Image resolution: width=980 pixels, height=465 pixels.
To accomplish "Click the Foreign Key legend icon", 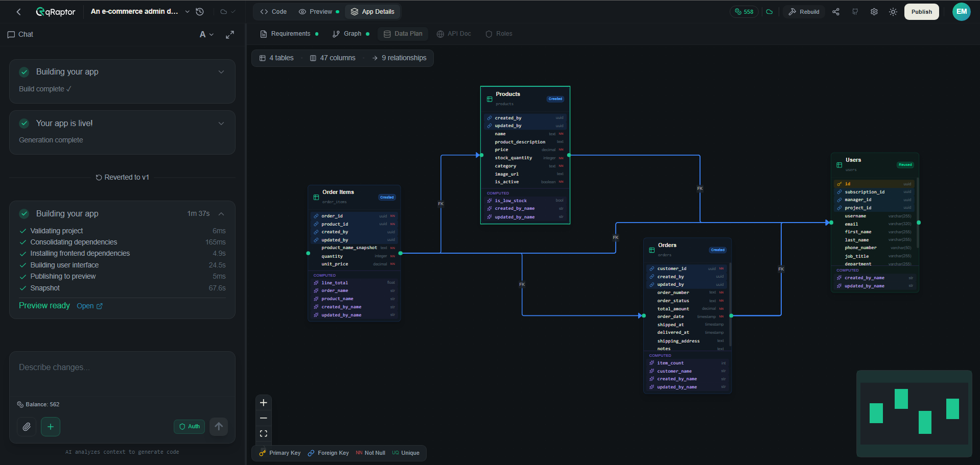I will (311, 453).
